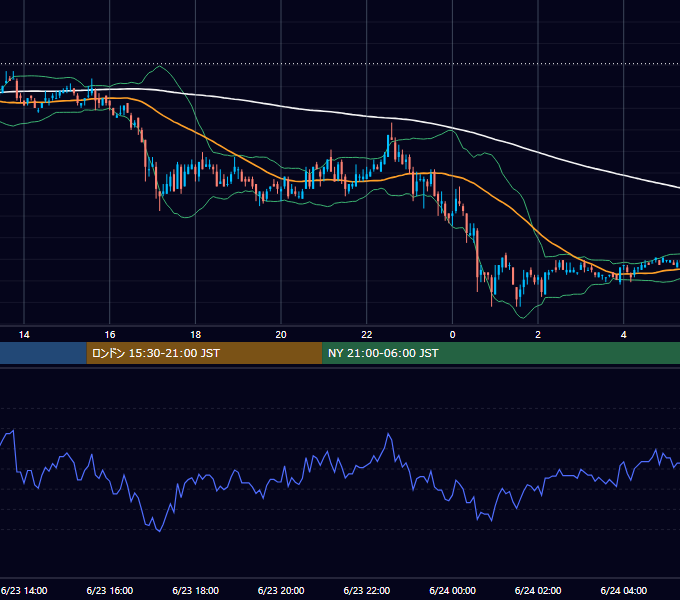The height and width of the screenshot is (600, 680).
Task: Click the 6/23 16:00 date label
Action: click(x=110, y=590)
